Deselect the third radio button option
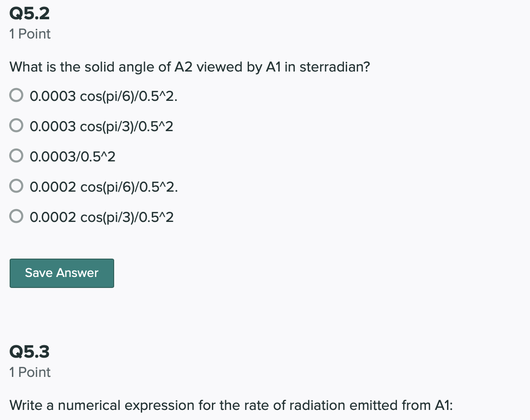This screenshot has width=530, height=420. (x=16, y=155)
